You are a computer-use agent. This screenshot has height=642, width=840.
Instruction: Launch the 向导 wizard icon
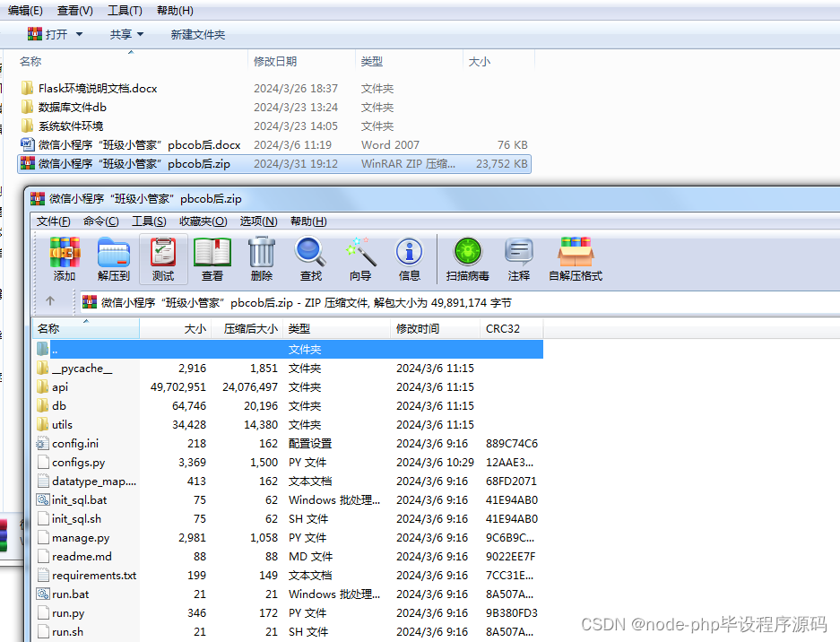click(359, 259)
